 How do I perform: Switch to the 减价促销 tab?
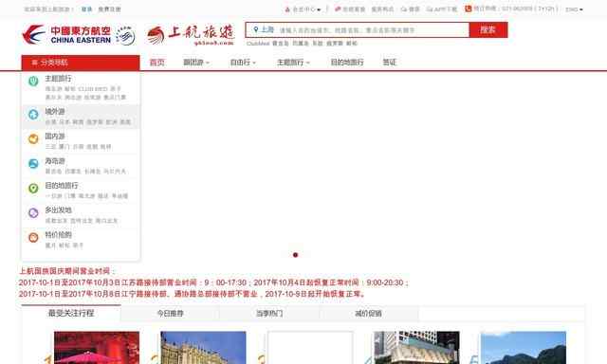pos(368,314)
